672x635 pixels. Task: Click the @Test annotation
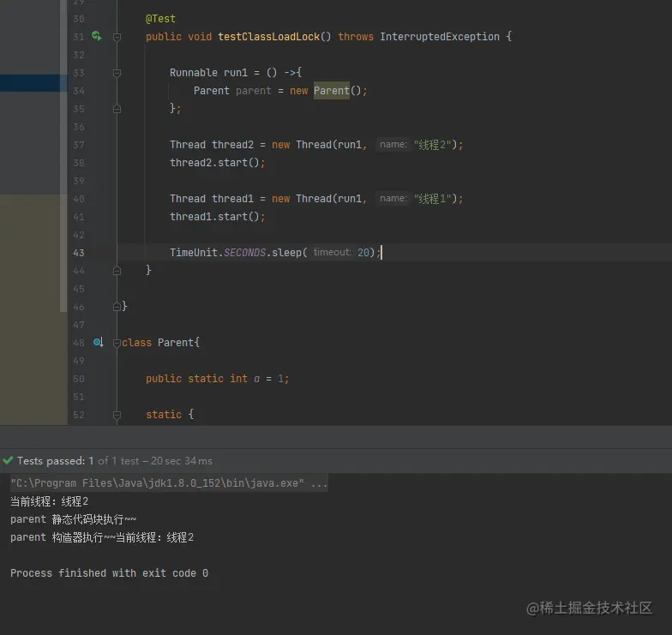160,19
